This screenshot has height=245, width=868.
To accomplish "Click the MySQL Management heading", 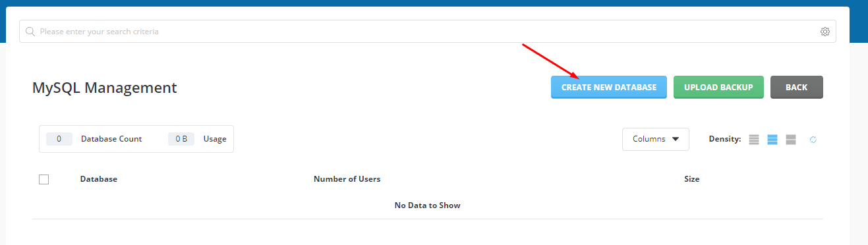I will [x=105, y=88].
